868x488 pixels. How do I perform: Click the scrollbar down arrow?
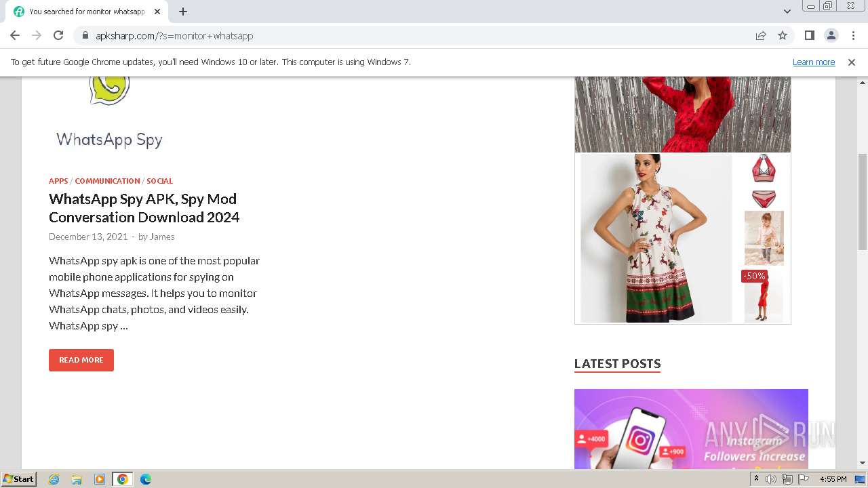[863, 463]
